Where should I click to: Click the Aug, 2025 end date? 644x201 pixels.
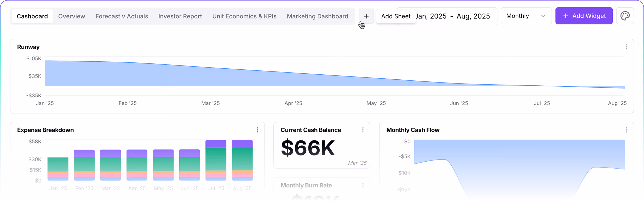click(473, 16)
